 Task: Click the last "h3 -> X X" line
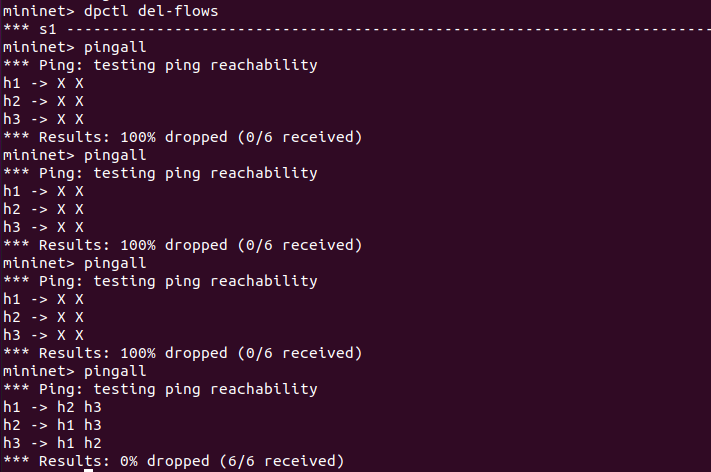point(44,335)
